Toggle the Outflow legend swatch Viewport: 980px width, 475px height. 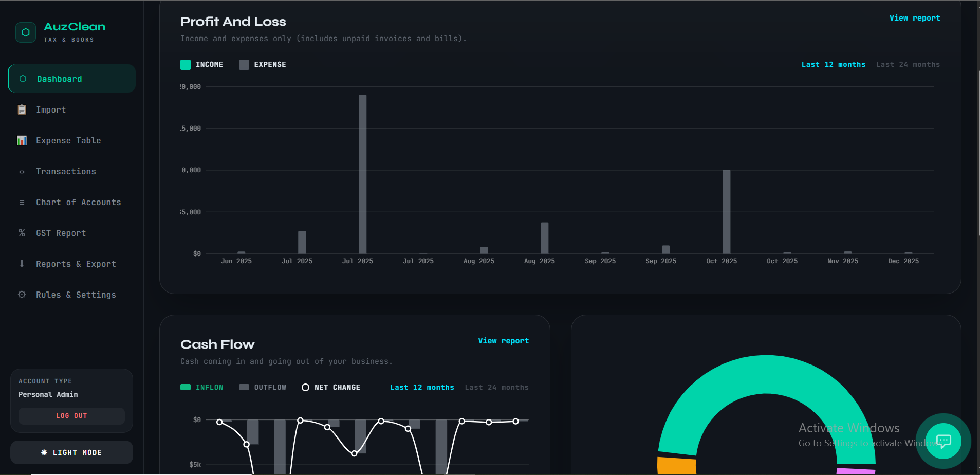[244, 387]
